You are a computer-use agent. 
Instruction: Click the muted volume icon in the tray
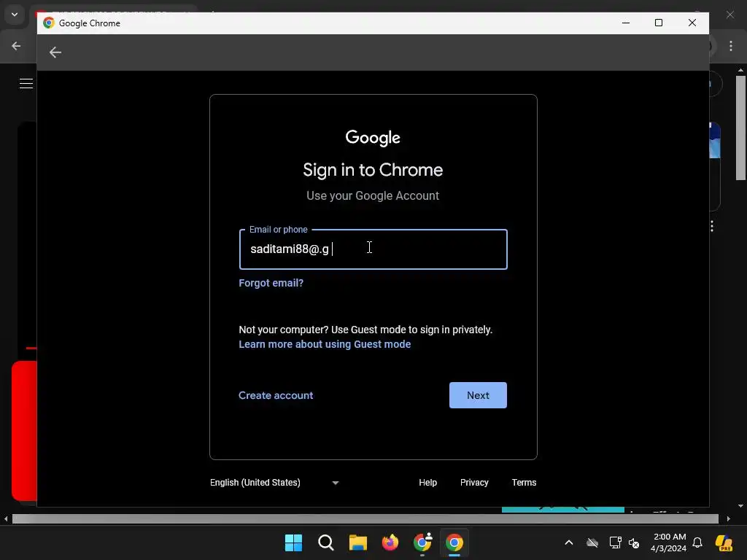click(634, 542)
